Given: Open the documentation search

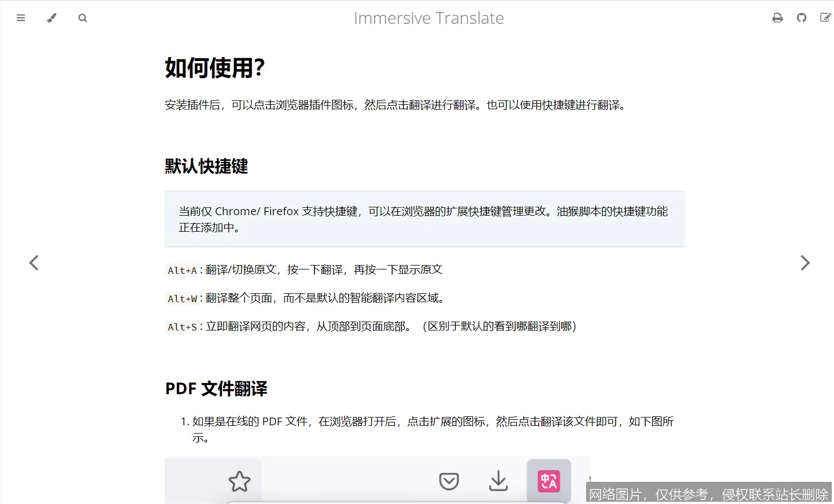Looking at the screenshot, I should (83, 18).
